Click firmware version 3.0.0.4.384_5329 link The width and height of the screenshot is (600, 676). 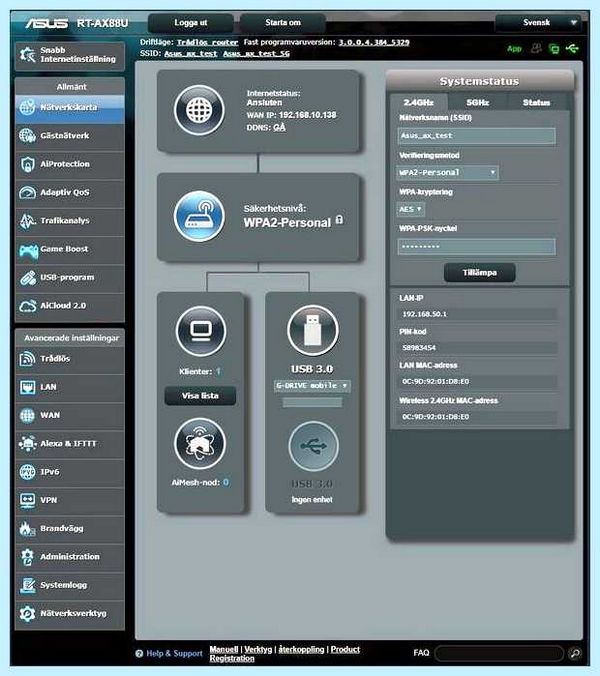374,42
